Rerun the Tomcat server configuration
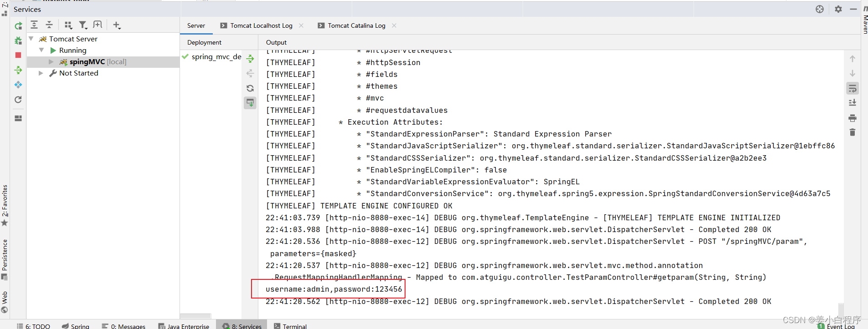This screenshot has height=329, width=868. tap(18, 26)
